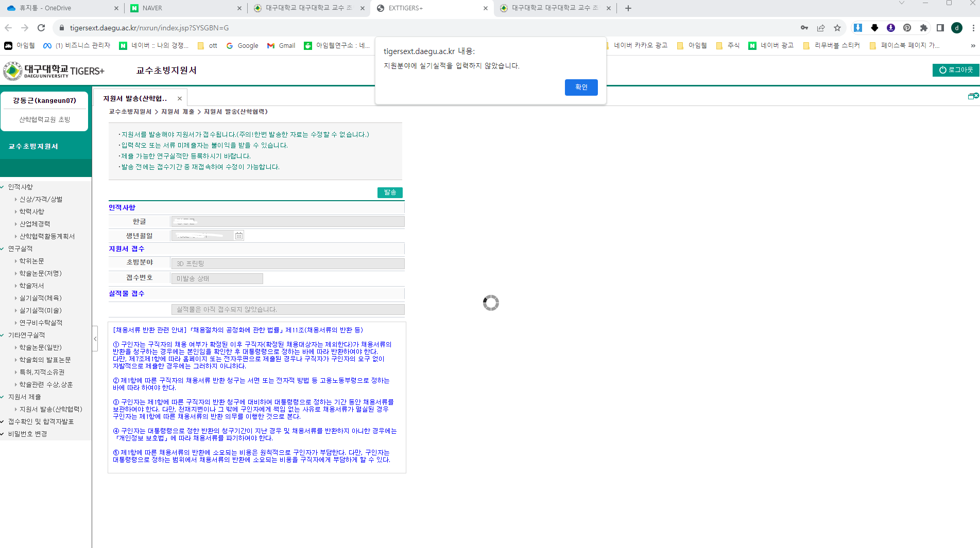This screenshot has width=980, height=548.
Task: Open the calendar picker beside 생년월일
Action: (239, 236)
